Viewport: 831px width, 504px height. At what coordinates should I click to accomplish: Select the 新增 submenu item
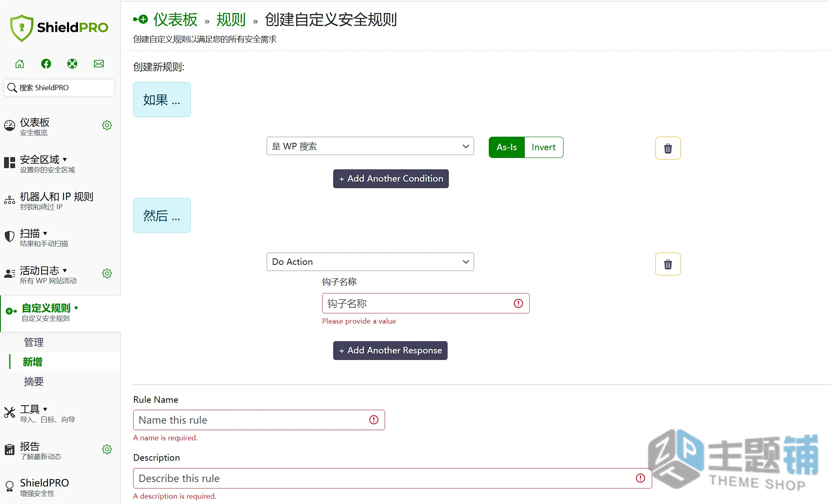pyautogui.click(x=33, y=362)
